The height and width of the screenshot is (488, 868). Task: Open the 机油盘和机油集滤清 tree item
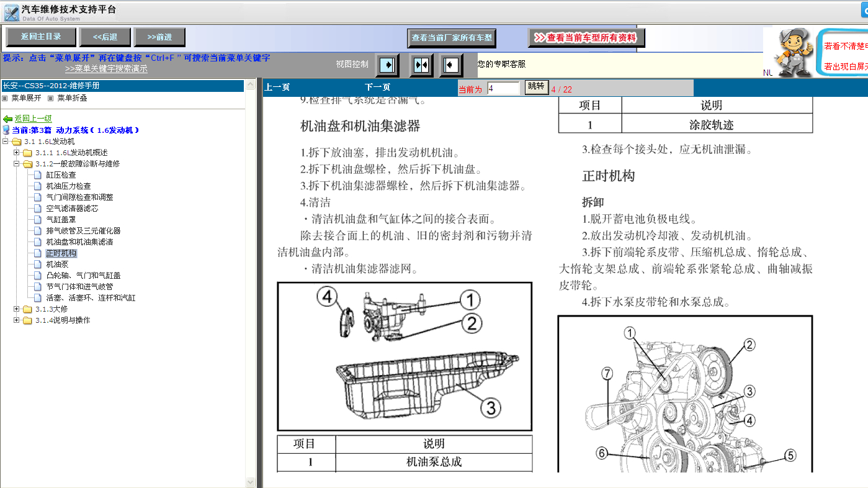(x=79, y=242)
